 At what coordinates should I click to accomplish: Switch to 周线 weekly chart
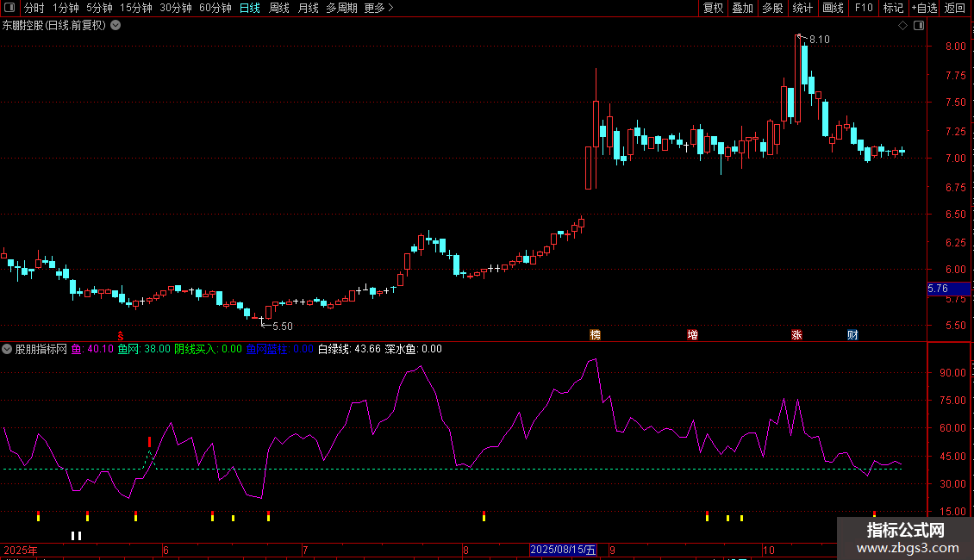(x=279, y=8)
